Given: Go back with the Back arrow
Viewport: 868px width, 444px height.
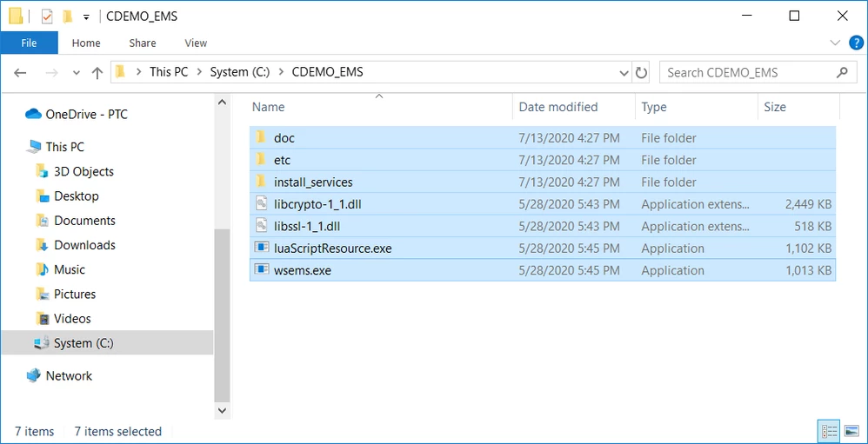Looking at the screenshot, I should (20, 72).
